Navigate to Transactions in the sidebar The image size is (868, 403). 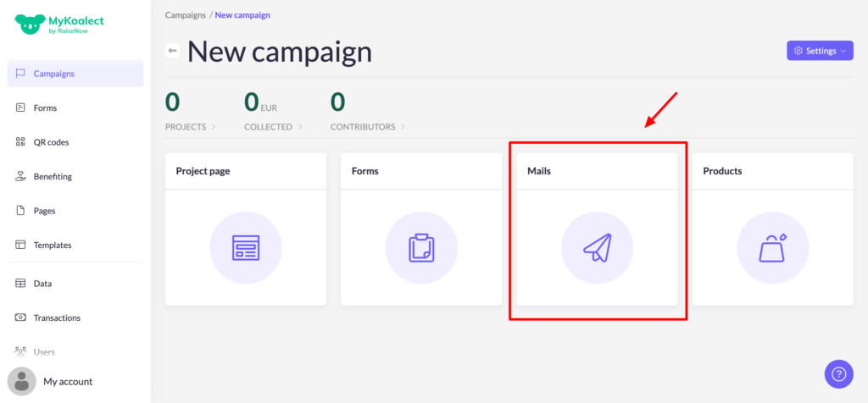coord(57,317)
